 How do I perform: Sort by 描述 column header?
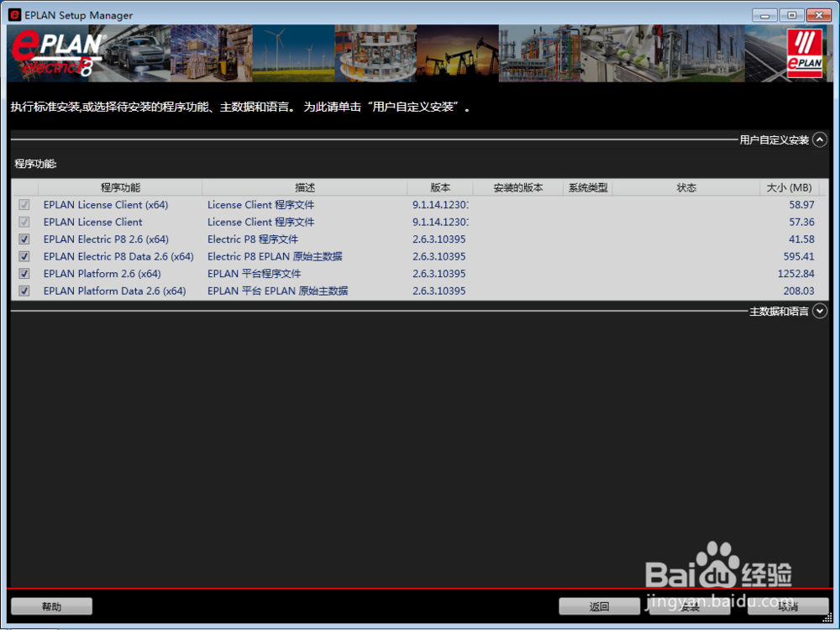304,187
